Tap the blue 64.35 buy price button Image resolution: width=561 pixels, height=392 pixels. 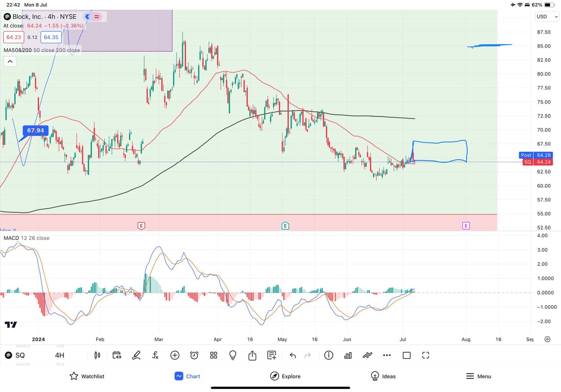coord(51,37)
